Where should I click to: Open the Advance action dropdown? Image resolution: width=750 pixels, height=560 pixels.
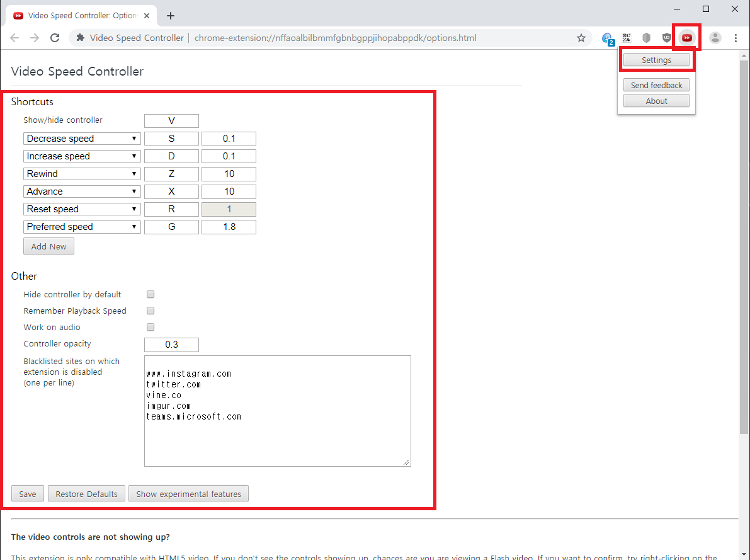pos(82,191)
